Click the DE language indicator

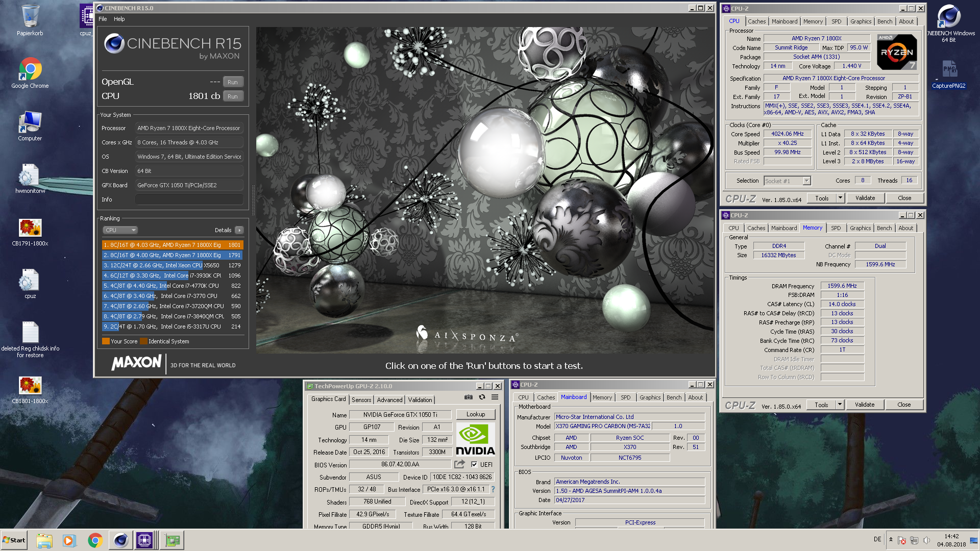coord(877,539)
